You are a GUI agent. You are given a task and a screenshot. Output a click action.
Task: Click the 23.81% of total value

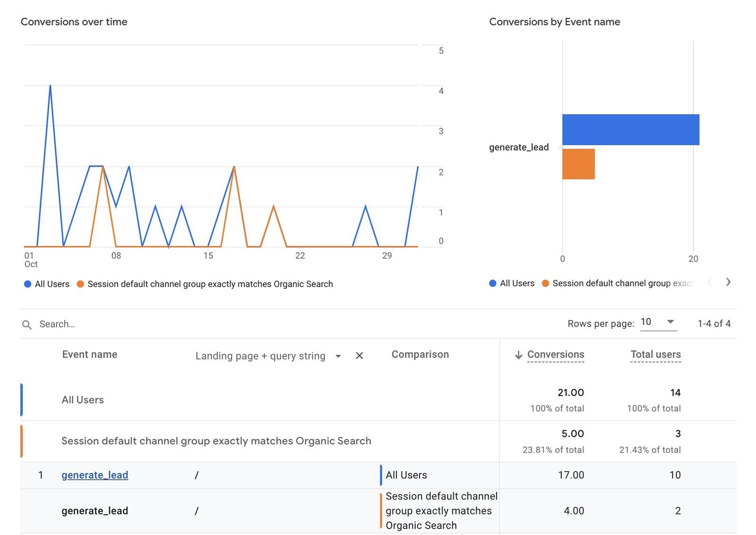pos(553,450)
